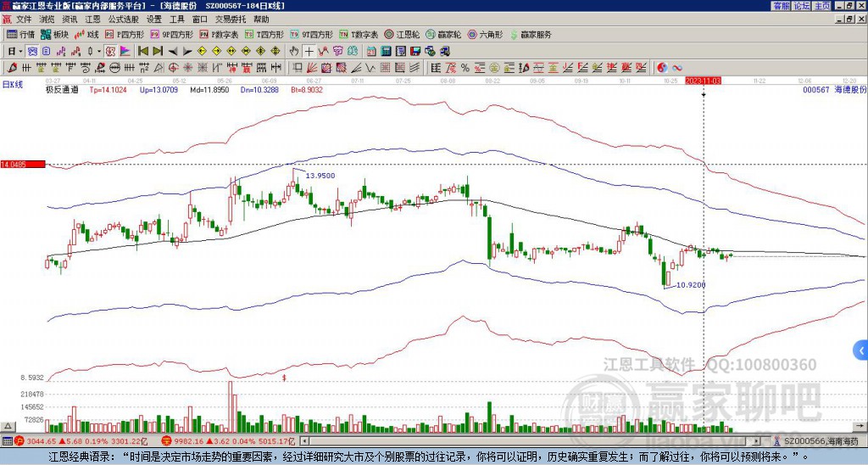Open the 公式选股 menu
Viewport: 868px width, 465px height.
click(124, 20)
